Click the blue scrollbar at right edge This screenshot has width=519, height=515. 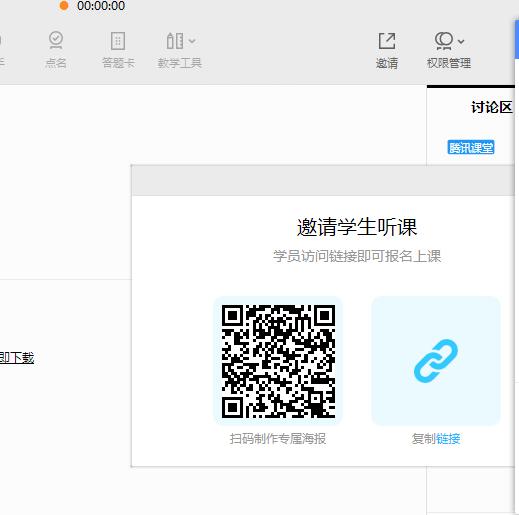tap(516, 39)
